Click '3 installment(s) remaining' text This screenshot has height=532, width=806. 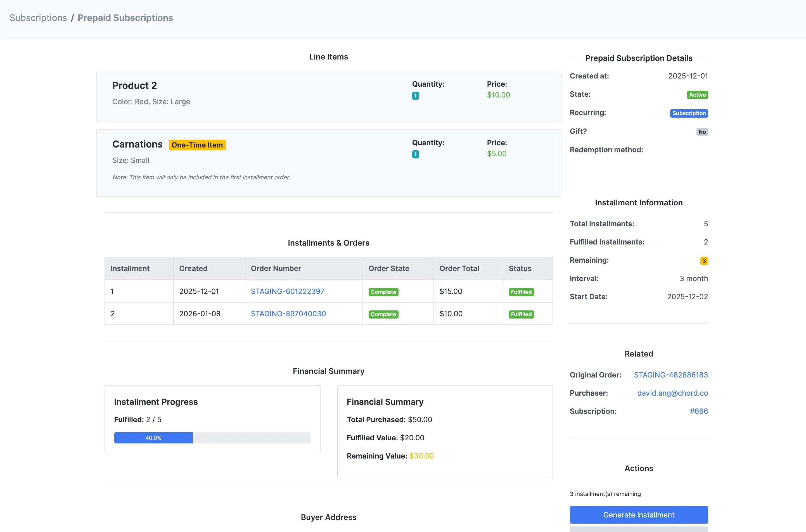pyautogui.click(x=605, y=494)
